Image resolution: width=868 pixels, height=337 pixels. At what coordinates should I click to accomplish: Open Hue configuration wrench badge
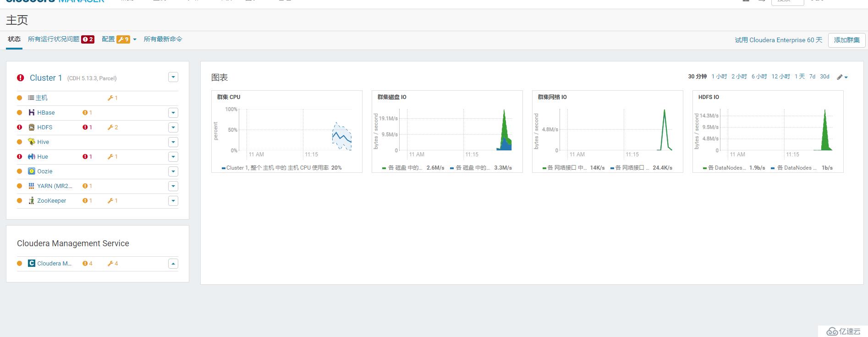113,156
